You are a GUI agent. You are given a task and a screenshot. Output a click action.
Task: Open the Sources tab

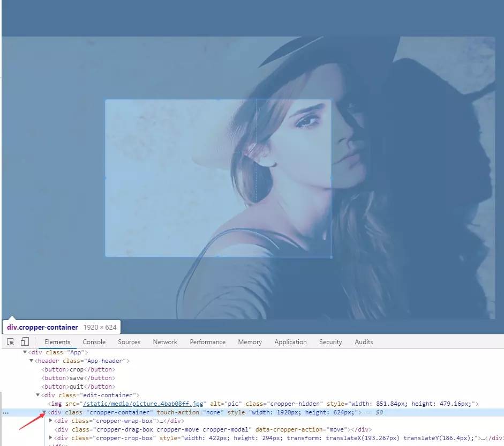tap(129, 342)
